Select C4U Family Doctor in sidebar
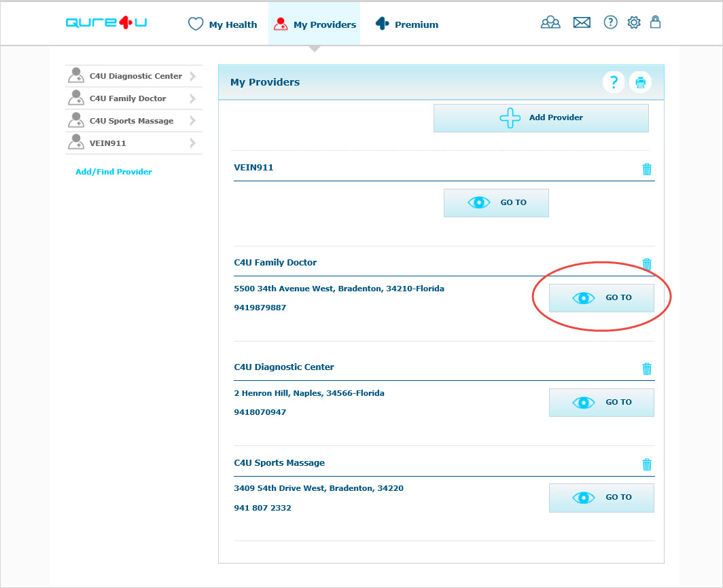This screenshot has height=588, width=723. [x=134, y=98]
